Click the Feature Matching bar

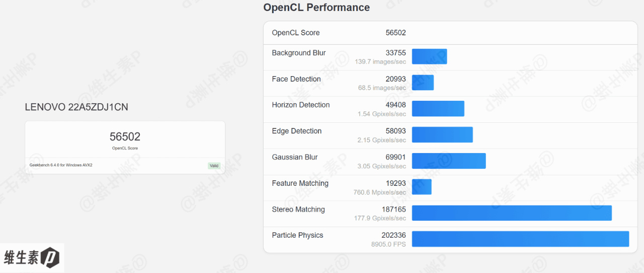click(422, 187)
